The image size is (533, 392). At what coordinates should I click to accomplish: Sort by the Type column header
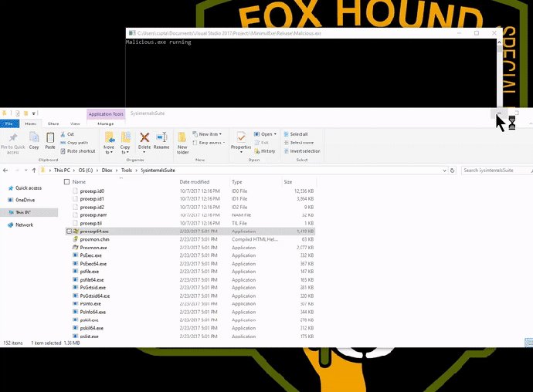[237, 182]
